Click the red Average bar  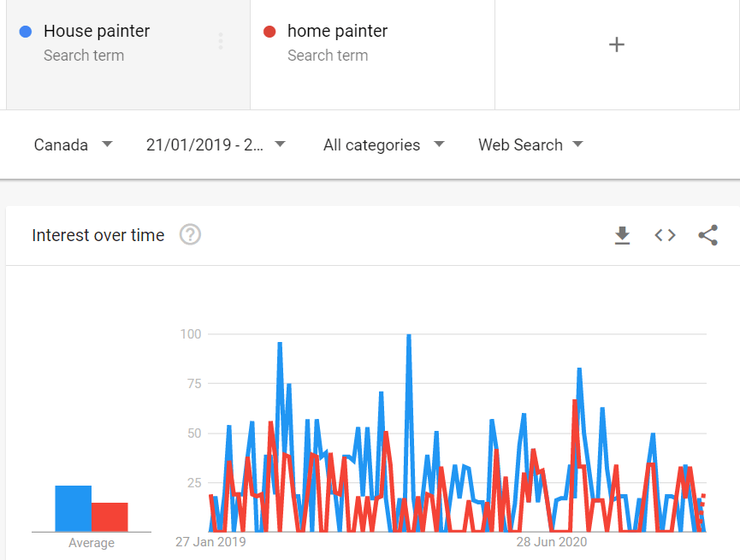[110, 517]
